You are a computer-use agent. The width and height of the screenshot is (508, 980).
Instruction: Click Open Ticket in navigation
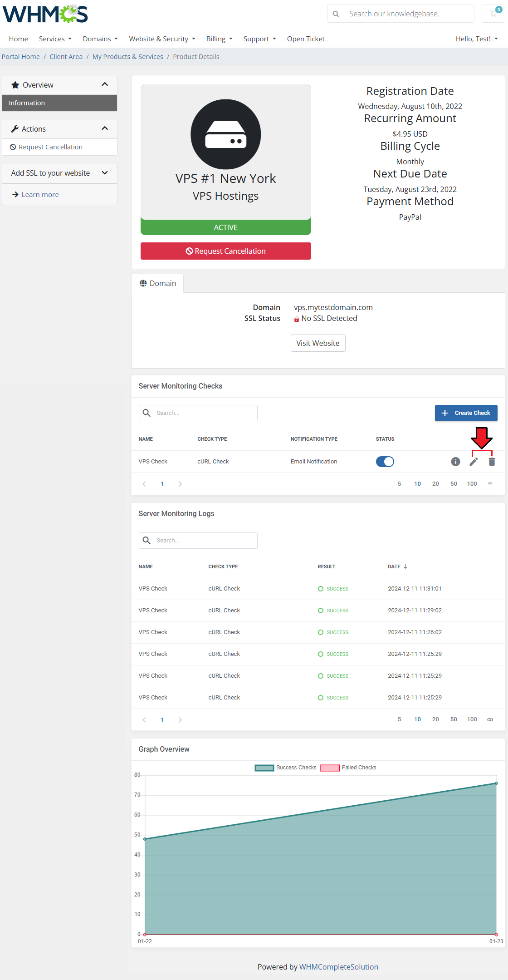click(306, 39)
